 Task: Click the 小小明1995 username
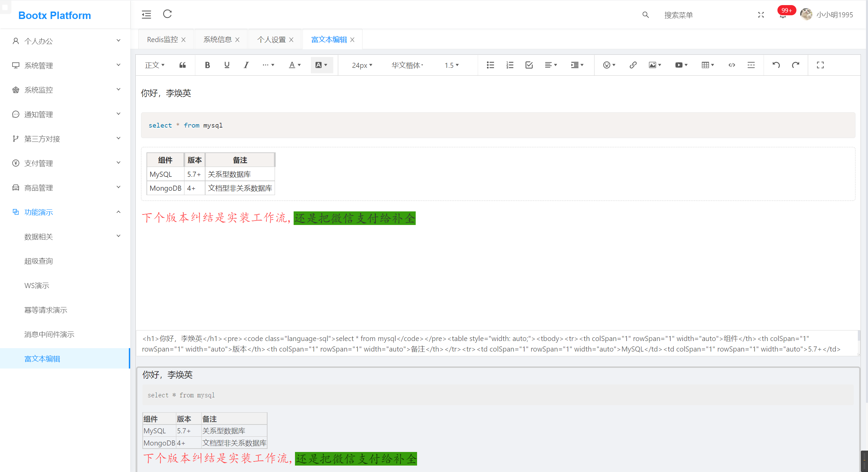click(x=834, y=15)
